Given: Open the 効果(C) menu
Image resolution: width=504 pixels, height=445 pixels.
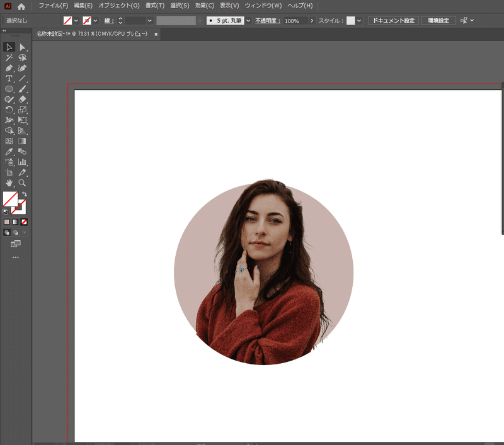Looking at the screenshot, I should point(204,6).
